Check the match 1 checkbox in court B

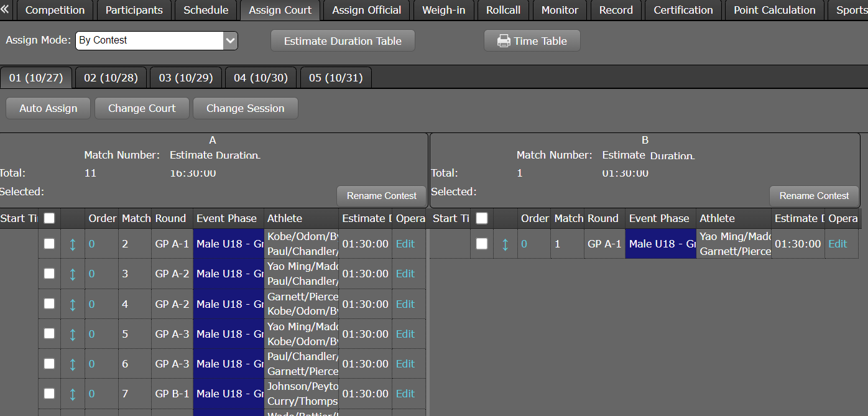click(x=481, y=244)
